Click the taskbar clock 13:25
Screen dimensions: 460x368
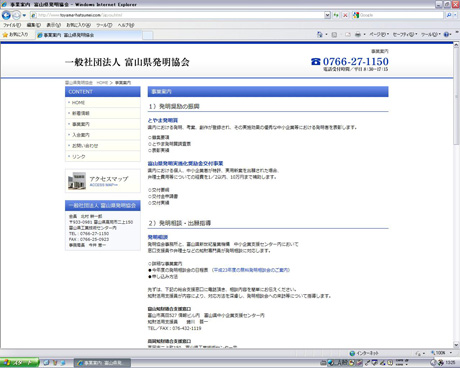point(450,363)
